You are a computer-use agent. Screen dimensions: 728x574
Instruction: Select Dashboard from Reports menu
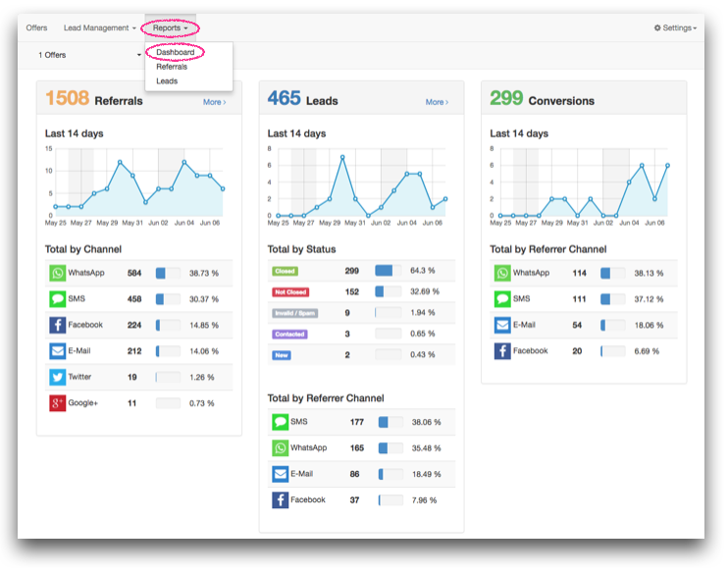pos(175,52)
